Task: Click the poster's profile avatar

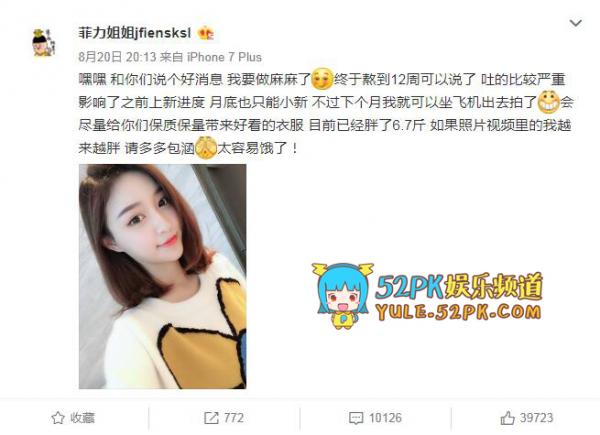Action: (x=44, y=42)
